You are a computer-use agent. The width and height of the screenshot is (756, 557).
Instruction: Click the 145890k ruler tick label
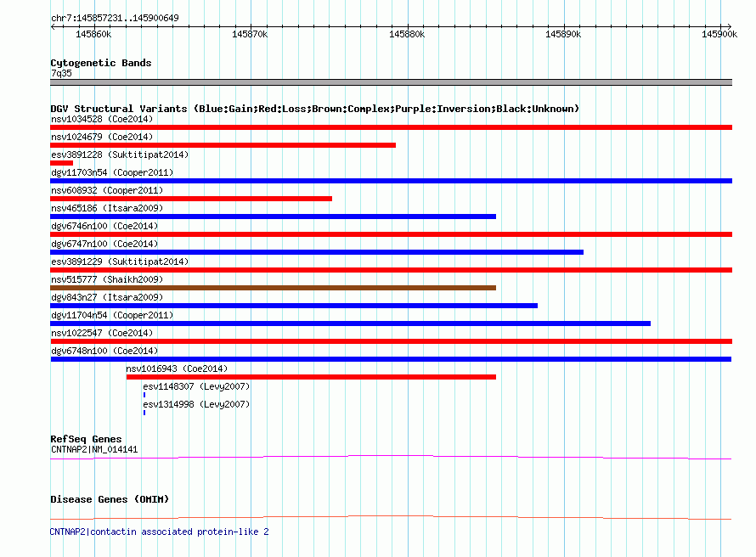[563, 34]
